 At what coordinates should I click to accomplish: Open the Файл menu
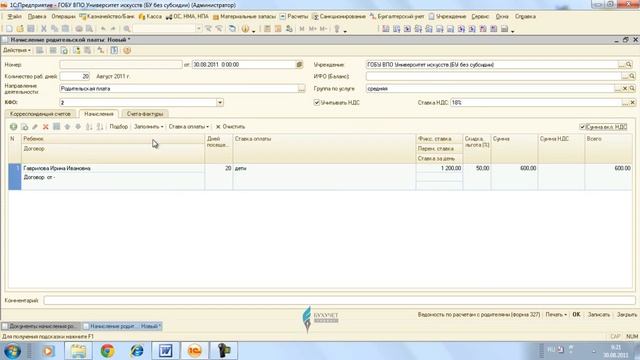click(x=15, y=17)
